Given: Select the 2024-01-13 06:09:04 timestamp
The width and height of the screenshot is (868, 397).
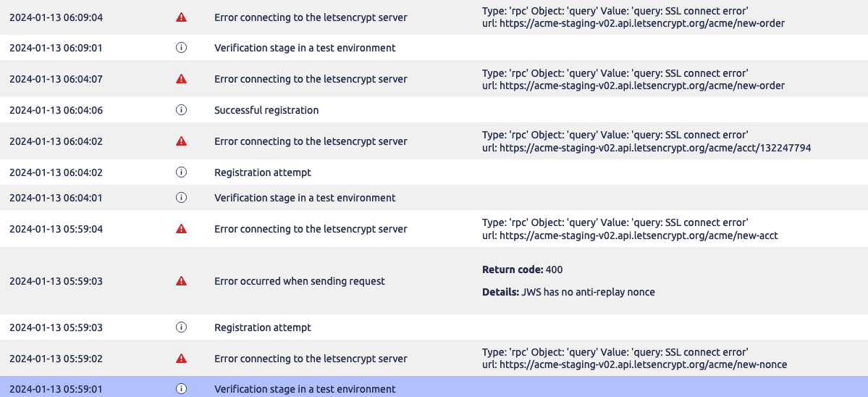Looking at the screenshot, I should 56,17.
